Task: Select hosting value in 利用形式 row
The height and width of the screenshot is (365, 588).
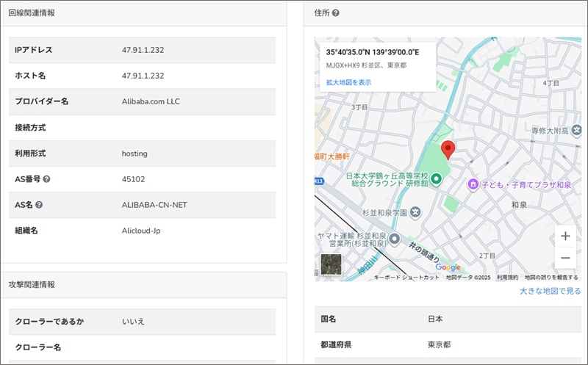Action: (135, 153)
